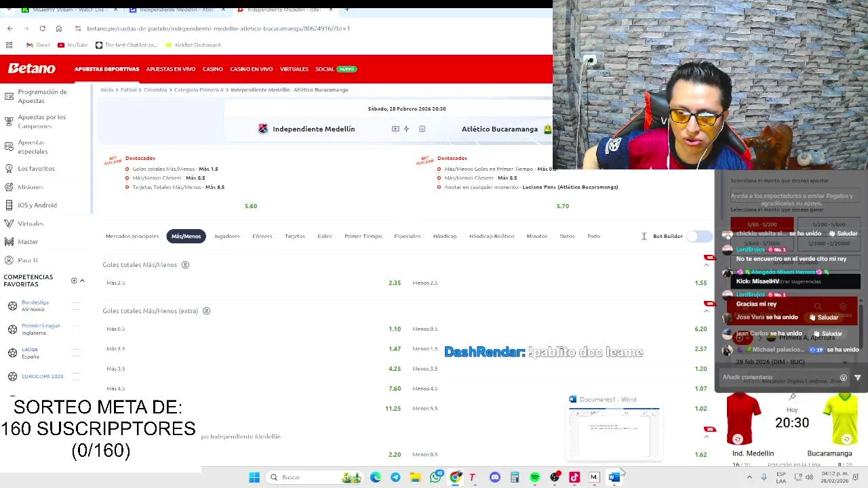The height and width of the screenshot is (488, 868).
Task: Open the Chrome apps grid icon
Action: (9, 45)
